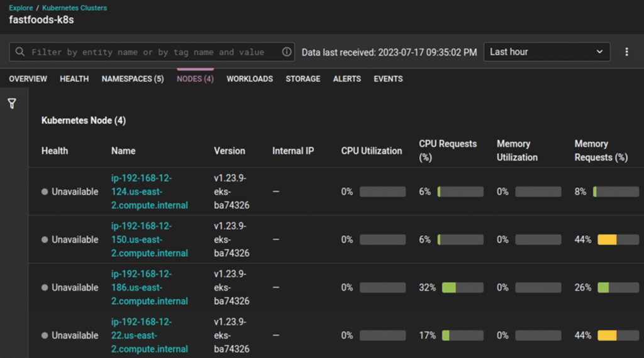Click Memory Requests 44% bar for node 150
Image resolution: width=644 pixels, height=358 pixels.
coord(618,239)
